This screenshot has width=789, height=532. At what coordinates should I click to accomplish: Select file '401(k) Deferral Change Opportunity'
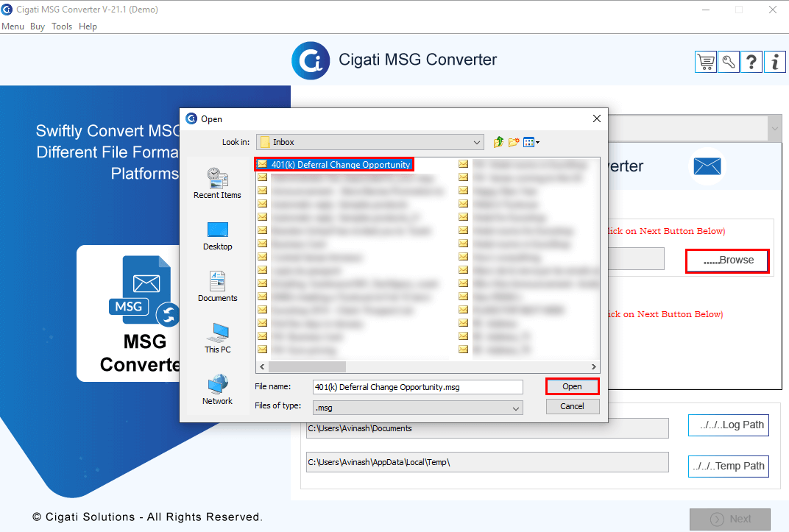point(334,164)
